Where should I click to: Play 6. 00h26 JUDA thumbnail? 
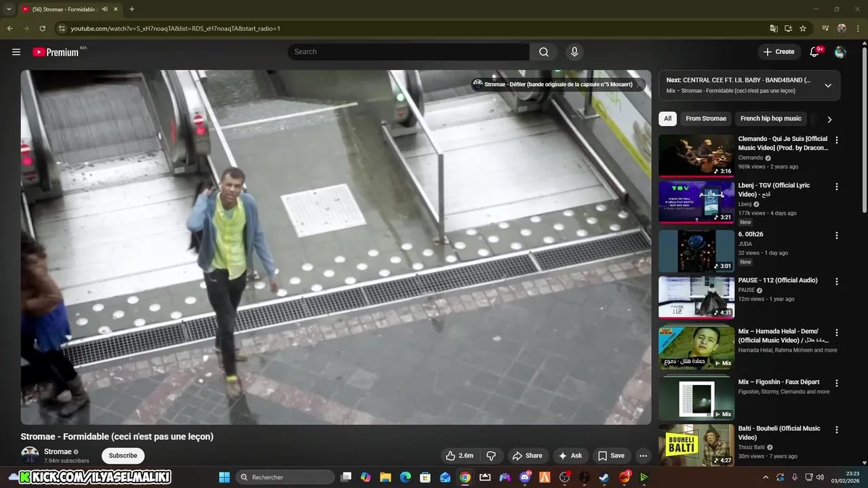coord(696,251)
